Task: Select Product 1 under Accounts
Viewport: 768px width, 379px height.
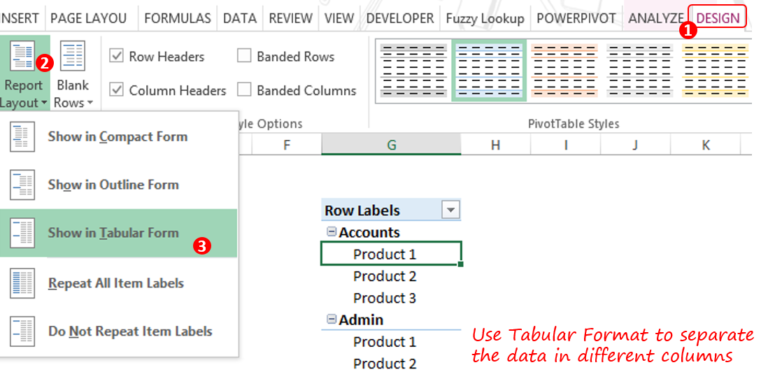Action: (391, 254)
